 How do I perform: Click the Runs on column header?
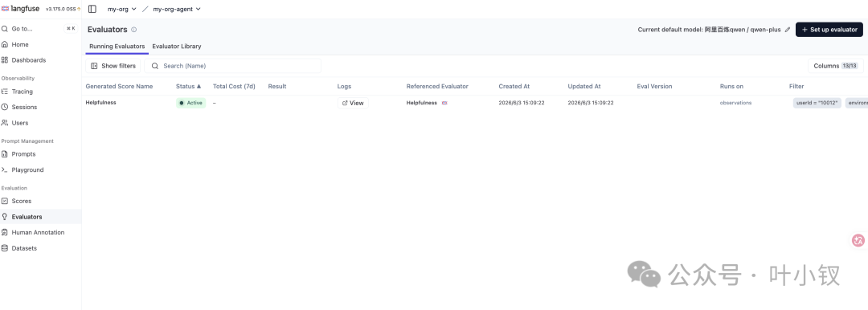click(x=731, y=87)
